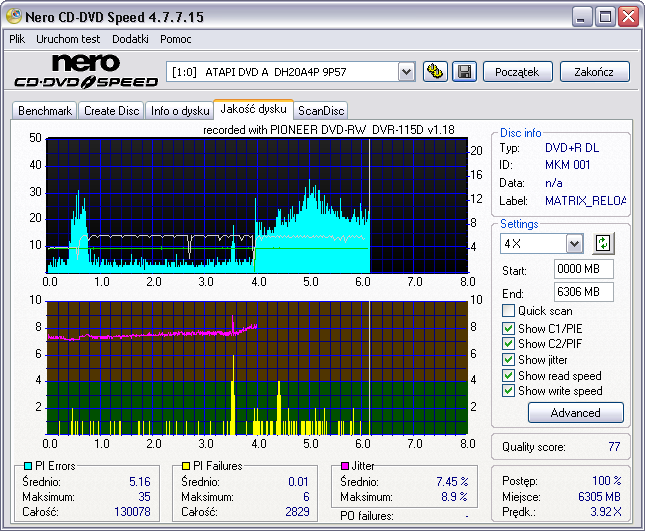Viewport: 645px width, 531px height.
Task: Open the Advanced settings button
Action: [x=575, y=413]
